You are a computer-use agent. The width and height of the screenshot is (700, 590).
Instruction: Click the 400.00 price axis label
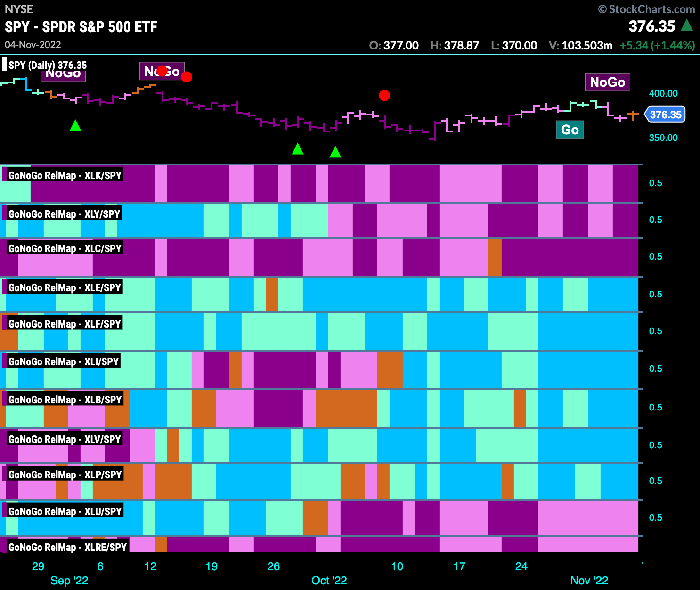point(663,93)
